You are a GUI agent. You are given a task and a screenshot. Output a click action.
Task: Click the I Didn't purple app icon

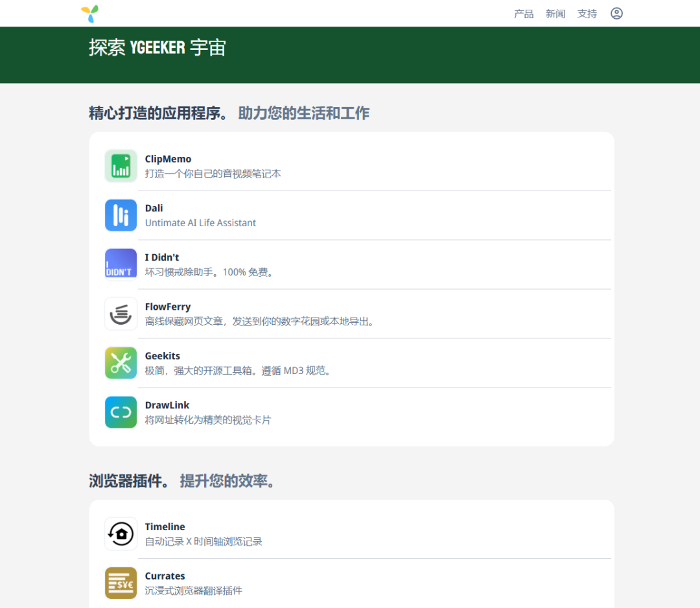[121, 264]
